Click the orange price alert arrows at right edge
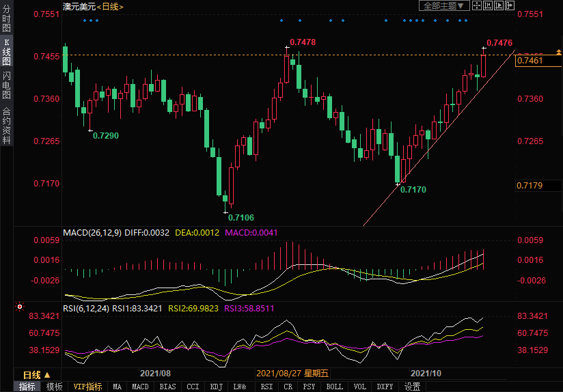Screen dimensions: 563x392 (558, 54)
